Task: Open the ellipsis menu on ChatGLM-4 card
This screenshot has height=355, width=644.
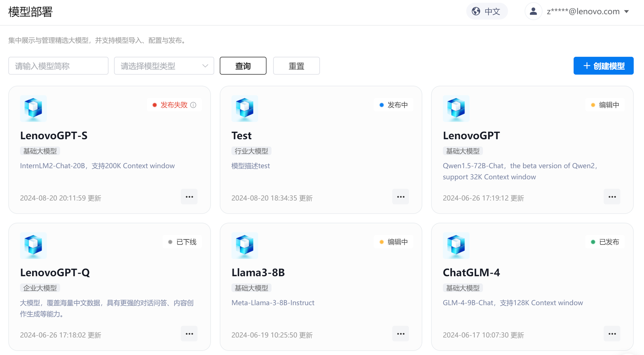Action: [612, 334]
